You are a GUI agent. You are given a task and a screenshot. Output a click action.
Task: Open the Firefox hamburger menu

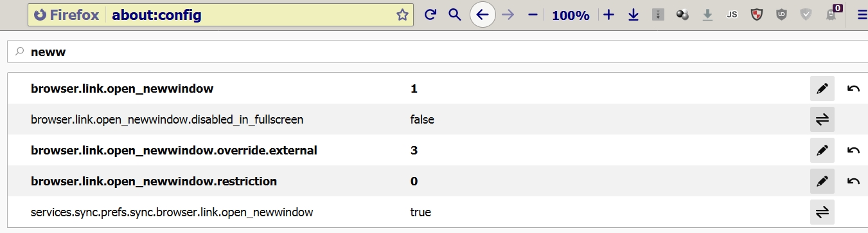862,15
